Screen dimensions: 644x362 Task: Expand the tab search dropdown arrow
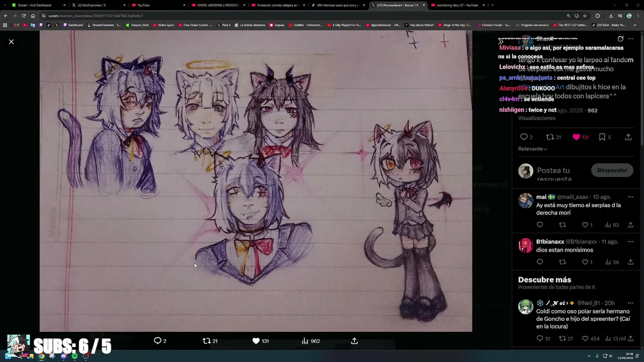[x=4, y=5]
